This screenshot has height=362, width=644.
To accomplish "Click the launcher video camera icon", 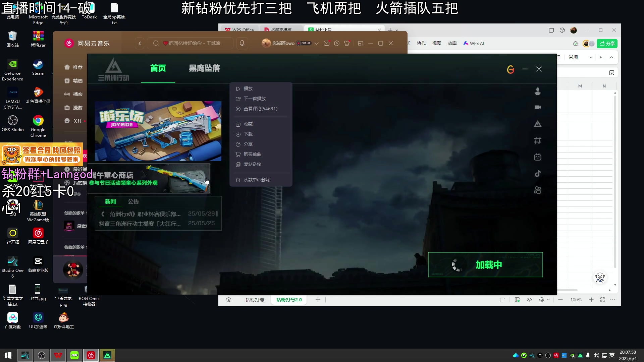I will [x=538, y=107].
